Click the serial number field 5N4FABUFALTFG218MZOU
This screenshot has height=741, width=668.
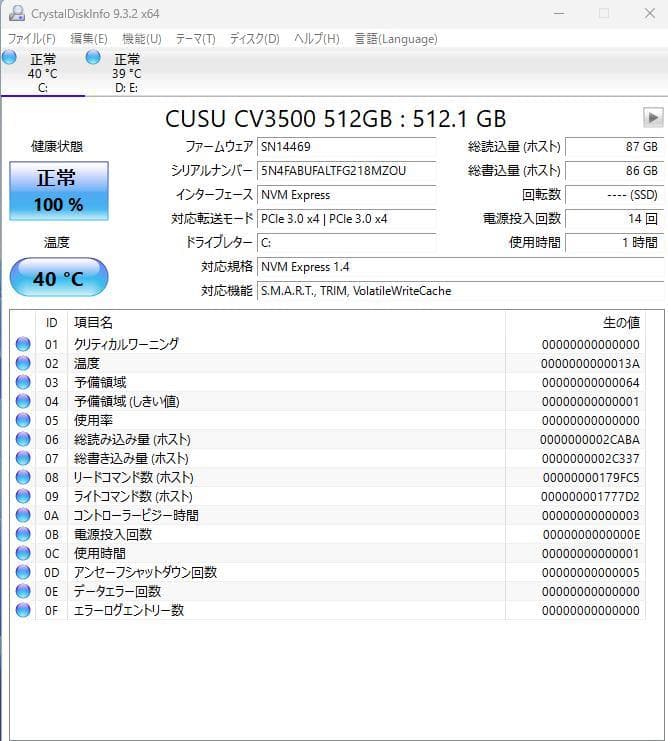coord(346,171)
